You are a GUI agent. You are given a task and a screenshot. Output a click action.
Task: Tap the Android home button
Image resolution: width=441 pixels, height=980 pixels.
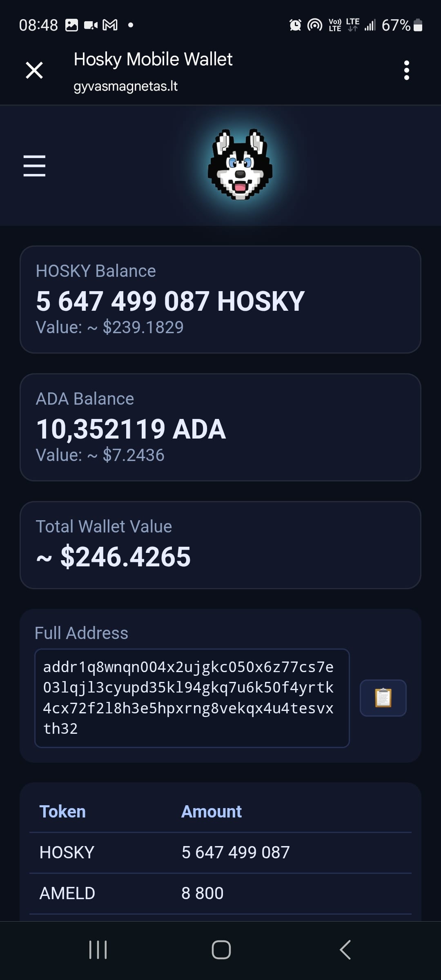point(221,949)
